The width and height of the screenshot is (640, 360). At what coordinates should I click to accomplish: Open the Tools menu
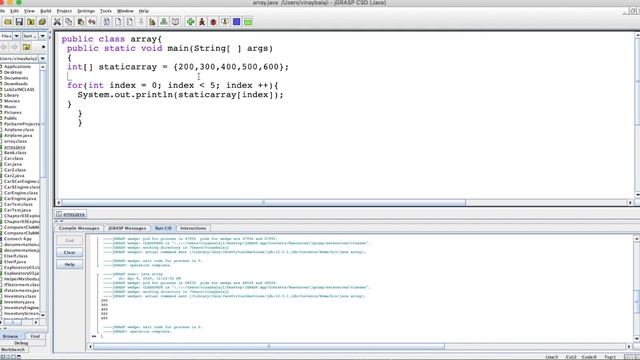coord(106,11)
